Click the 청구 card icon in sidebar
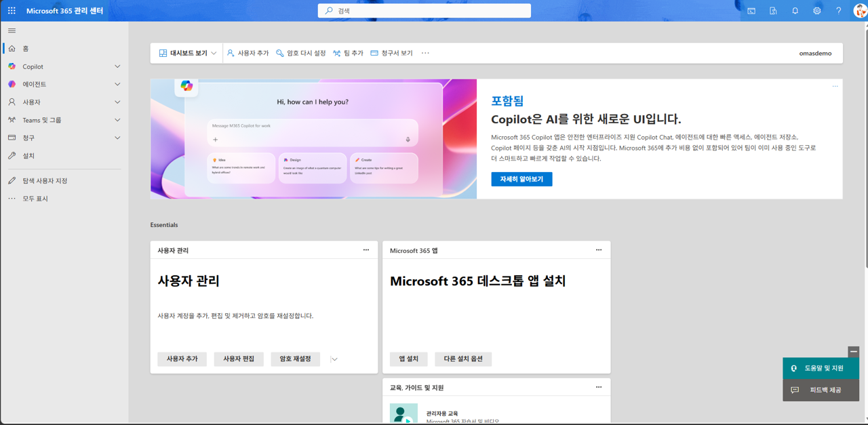The width and height of the screenshot is (868, 425). 12,138
